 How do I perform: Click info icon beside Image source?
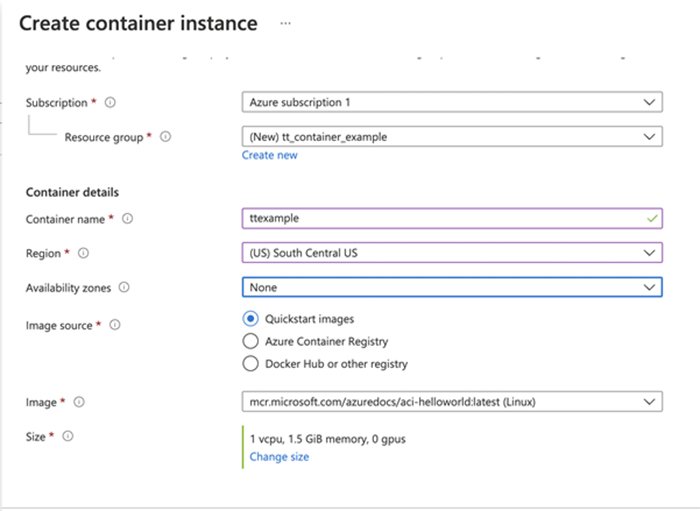[x=113, y=325]
